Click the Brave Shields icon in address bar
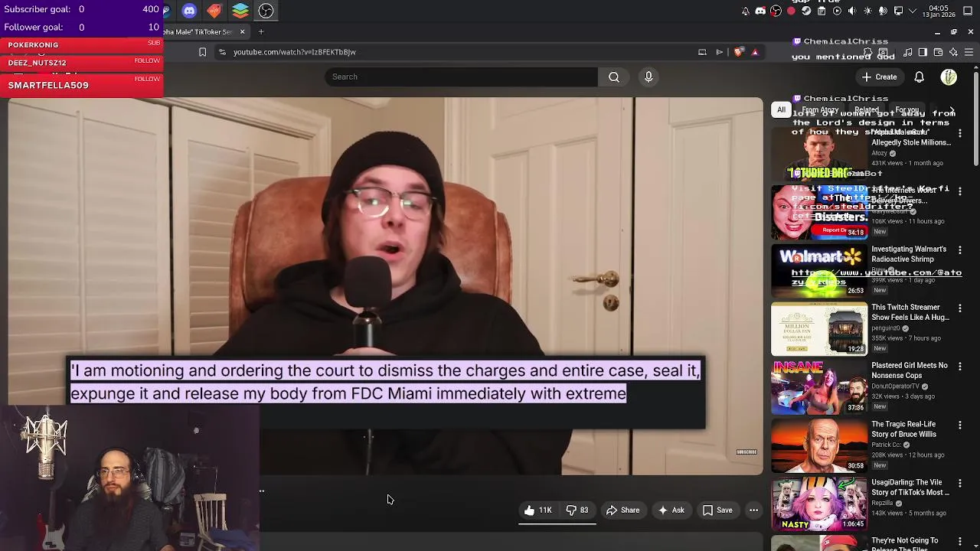Image resolution: width=980 pixels, height=551 pixels. (x=738, y=52)
